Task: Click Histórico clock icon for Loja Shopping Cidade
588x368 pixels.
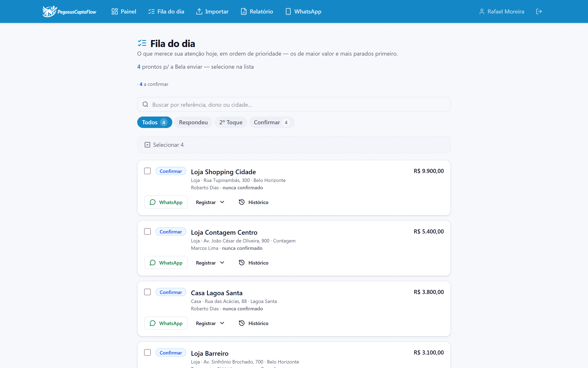Action: point(242,202)
